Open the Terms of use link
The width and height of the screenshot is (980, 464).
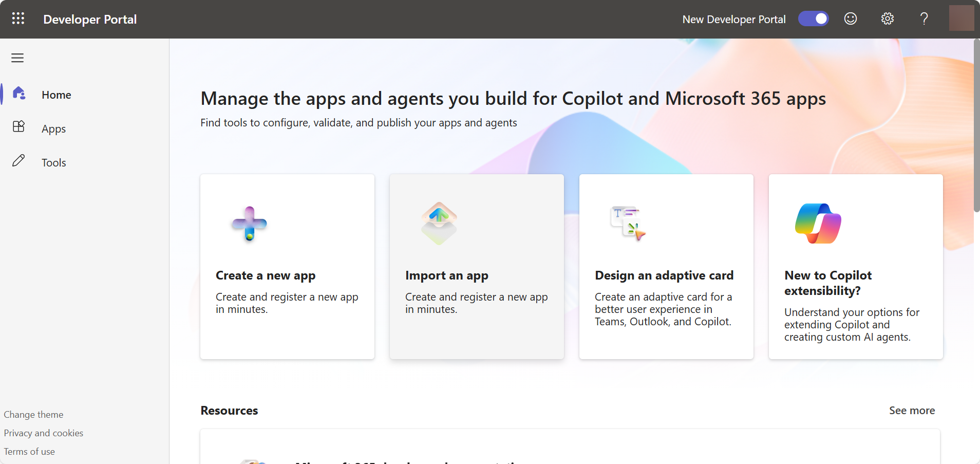(x=29, y=452)
